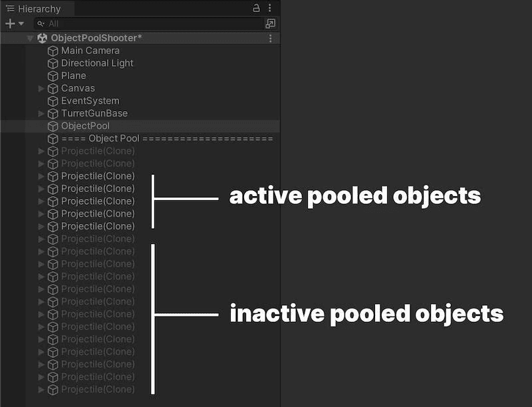This screenshot has height=407, width=532.
Task: Expand the Canvas disclosure triangle
Action: pos(41,88)
